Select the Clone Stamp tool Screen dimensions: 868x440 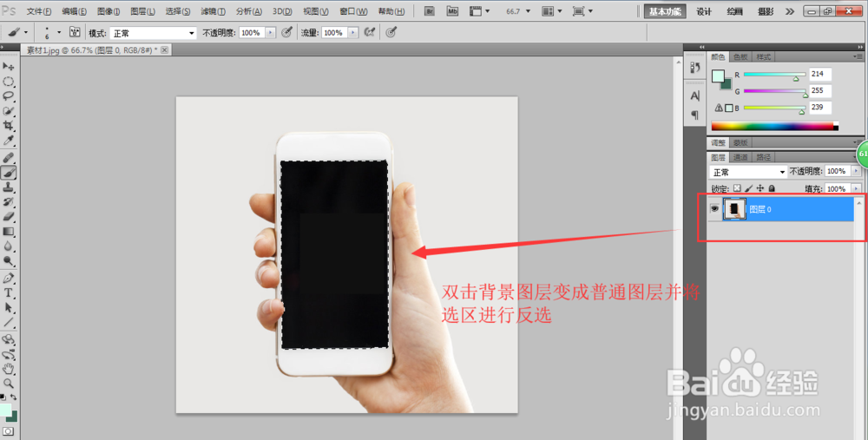[x=9, y=187]
